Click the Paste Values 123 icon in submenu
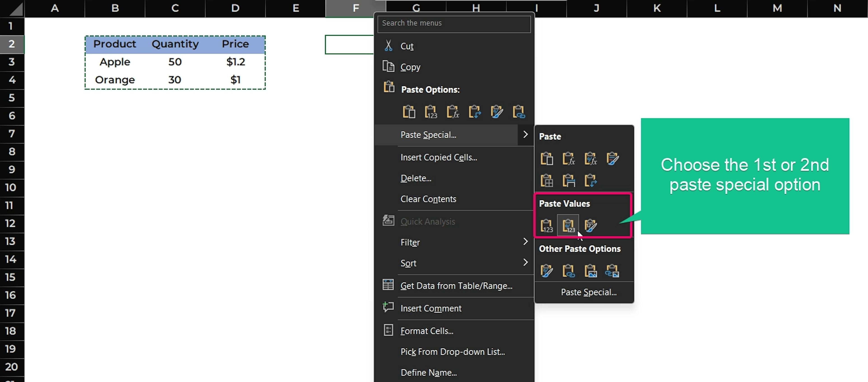The height and width of the screenshot is (382, 868). coord(546,225)
